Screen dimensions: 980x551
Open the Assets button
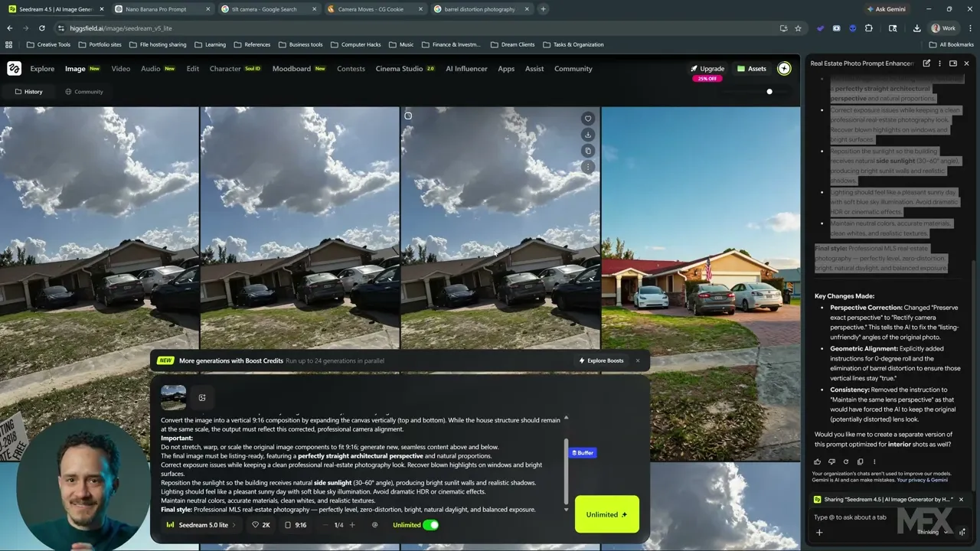pyautogui.click(x=752, y=69)
